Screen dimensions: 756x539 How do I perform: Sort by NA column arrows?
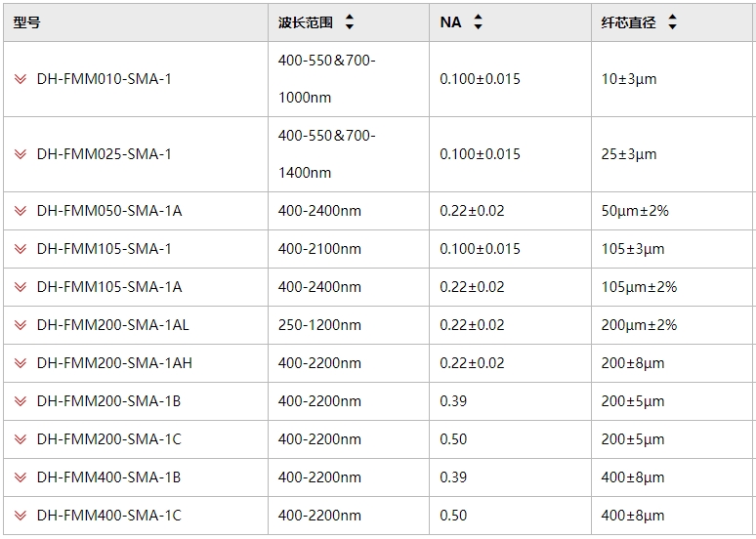tap(478, 21)
